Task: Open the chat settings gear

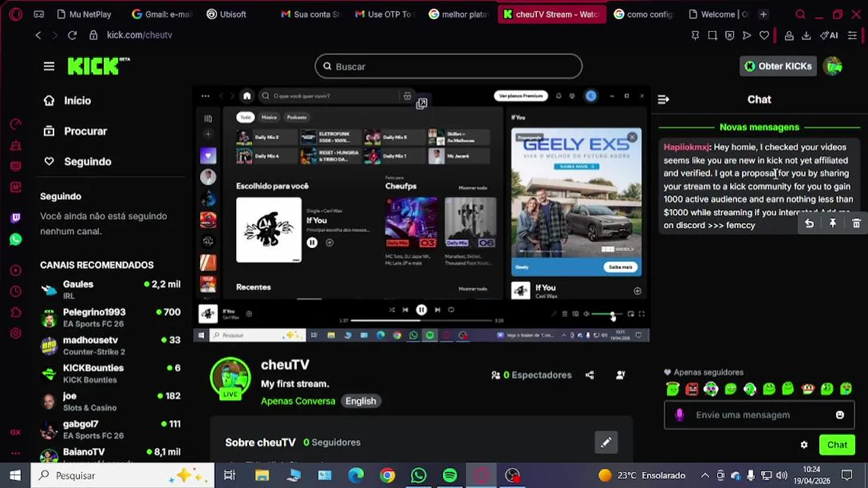Action: coord(804,445)
